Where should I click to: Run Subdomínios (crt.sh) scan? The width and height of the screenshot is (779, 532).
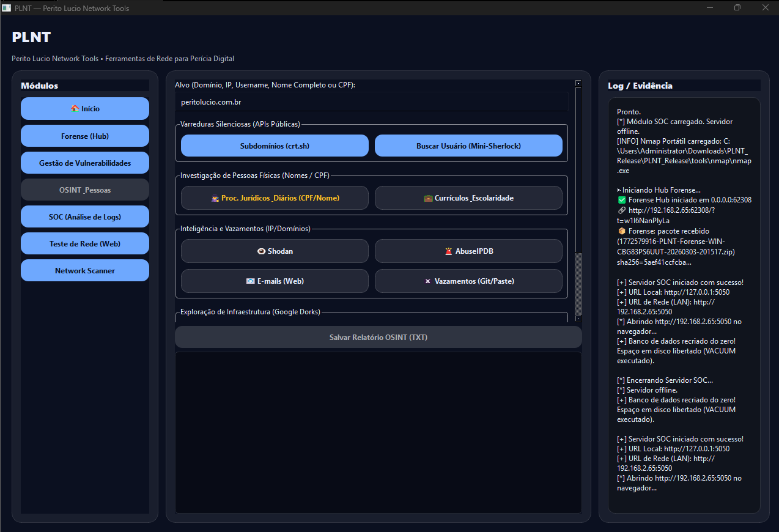click(275, 146)
